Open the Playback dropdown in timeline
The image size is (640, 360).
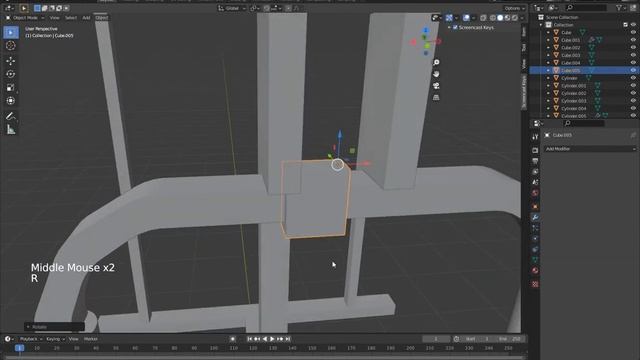click(31, 339)
